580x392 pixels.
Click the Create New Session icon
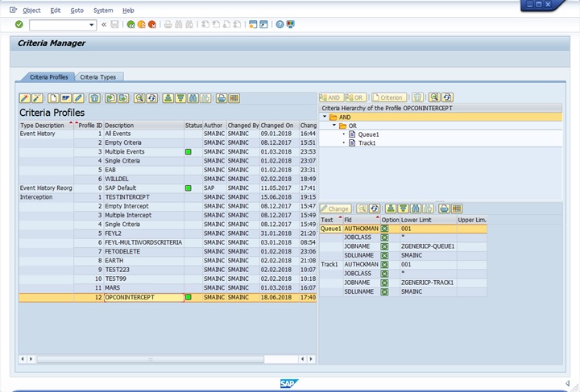coord(253,25)
